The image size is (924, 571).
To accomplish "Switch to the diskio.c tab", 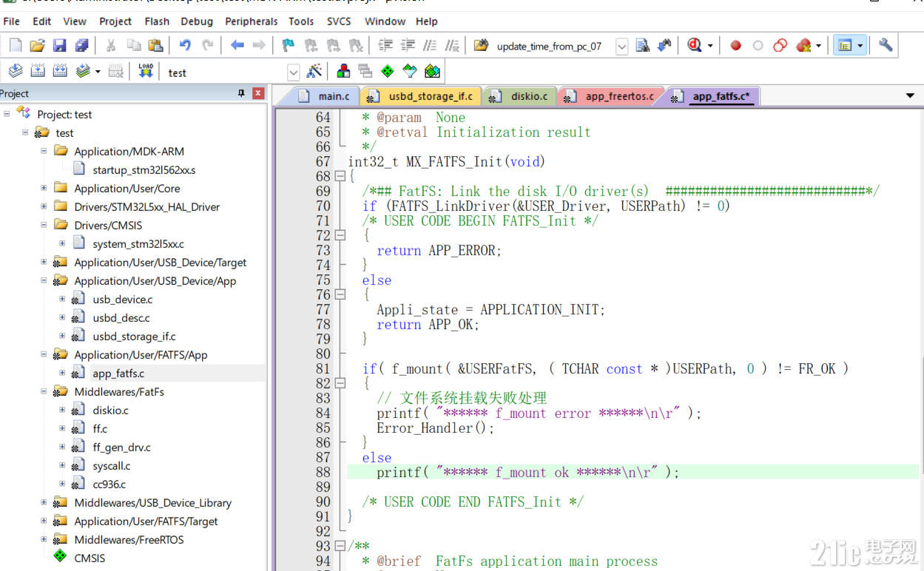I will click(x=521, y=96).
